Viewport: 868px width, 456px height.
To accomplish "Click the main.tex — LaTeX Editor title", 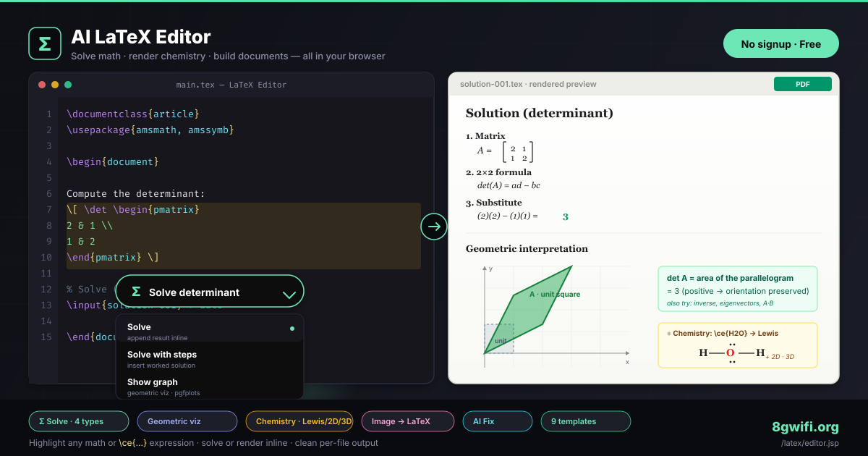I will 231,85.
